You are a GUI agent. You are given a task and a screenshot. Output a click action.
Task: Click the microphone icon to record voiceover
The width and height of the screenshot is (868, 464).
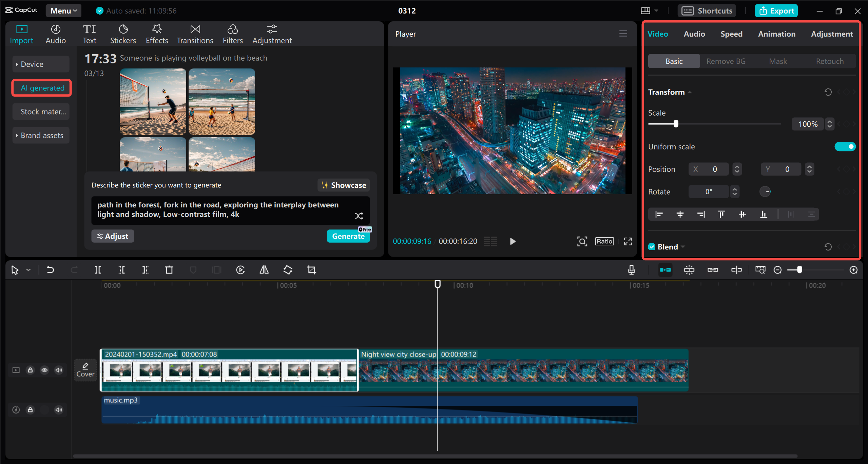click(631, 270)
